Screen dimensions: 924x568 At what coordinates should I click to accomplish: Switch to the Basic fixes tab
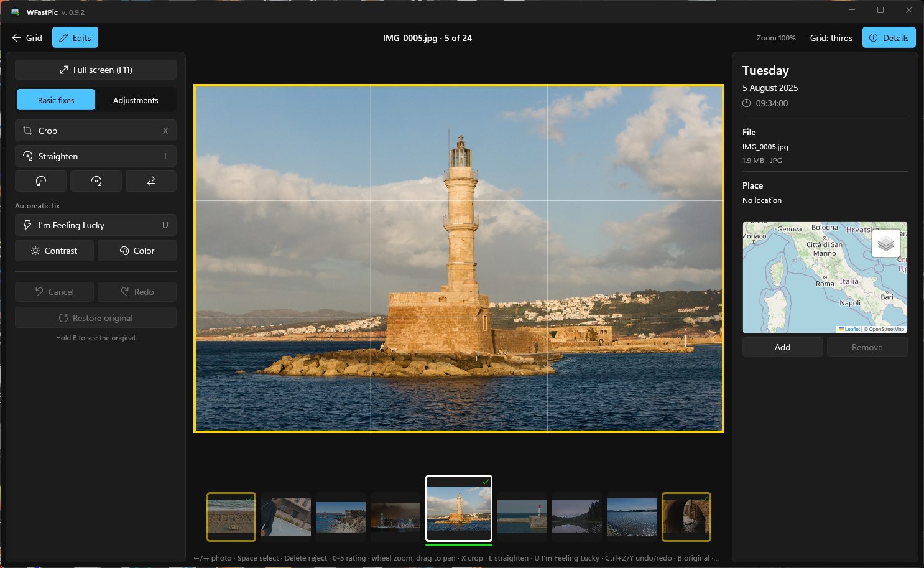(x=56, y=100)
